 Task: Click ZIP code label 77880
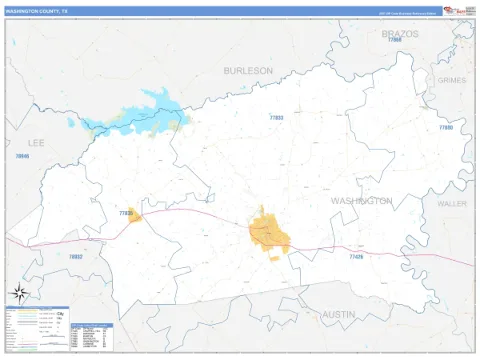[446, 128]
